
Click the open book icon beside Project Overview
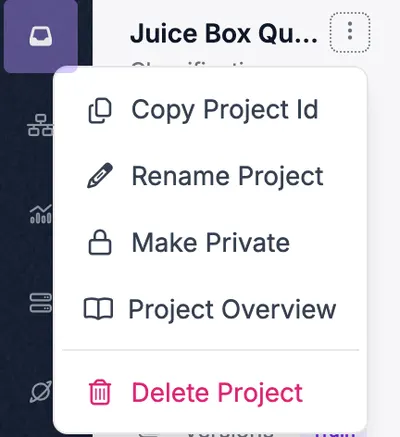(x=98, y=309)
